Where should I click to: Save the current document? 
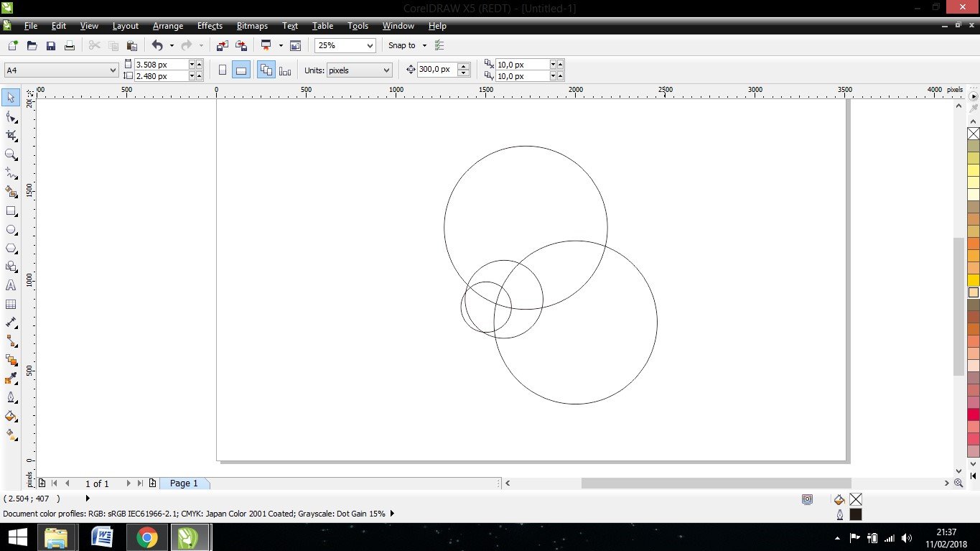[51, 45]
